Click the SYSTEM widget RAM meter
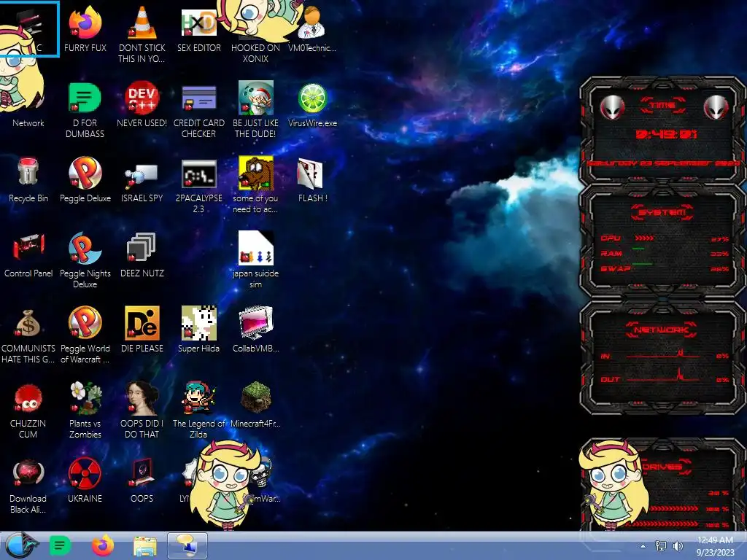Image resolution: width=747 pixels, height=560 pixels. tap(665, 254)
